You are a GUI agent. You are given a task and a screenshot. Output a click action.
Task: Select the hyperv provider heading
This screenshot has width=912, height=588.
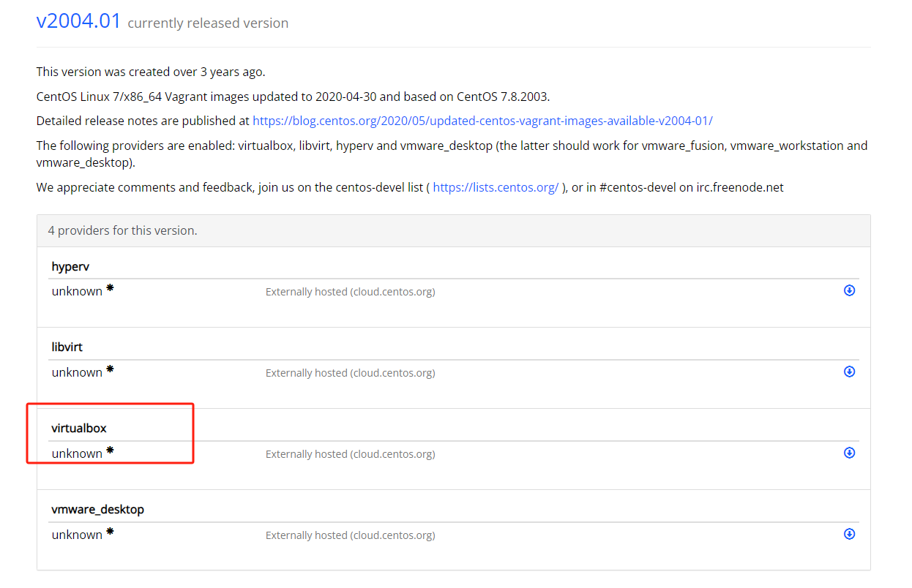70,266
